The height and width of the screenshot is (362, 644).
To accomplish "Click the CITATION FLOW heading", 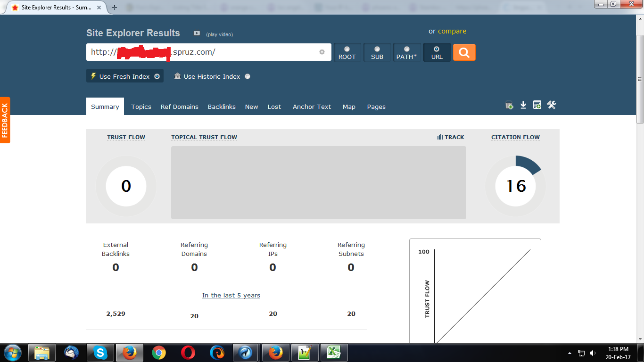I will point(515,137).
